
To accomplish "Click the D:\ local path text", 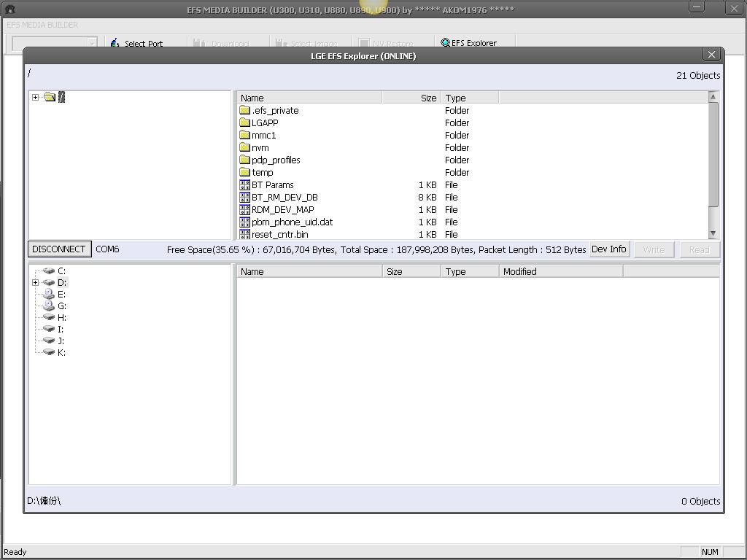I will click(x=44, y=500).
